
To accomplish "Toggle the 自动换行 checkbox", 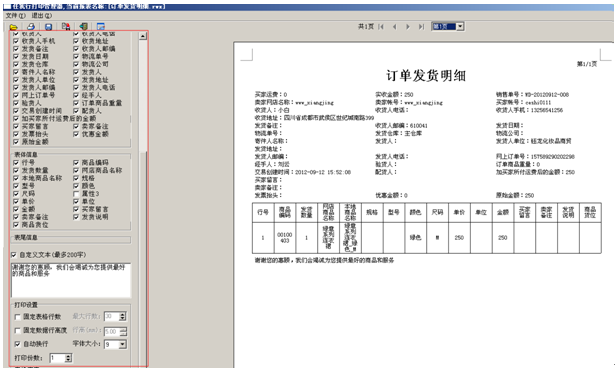I will coord(17,344).
